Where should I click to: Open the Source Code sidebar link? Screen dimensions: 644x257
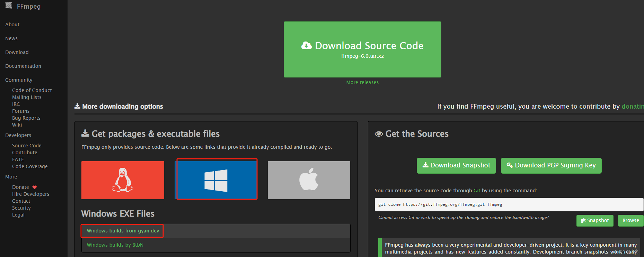pyautogui.click(x=27, y=146)
